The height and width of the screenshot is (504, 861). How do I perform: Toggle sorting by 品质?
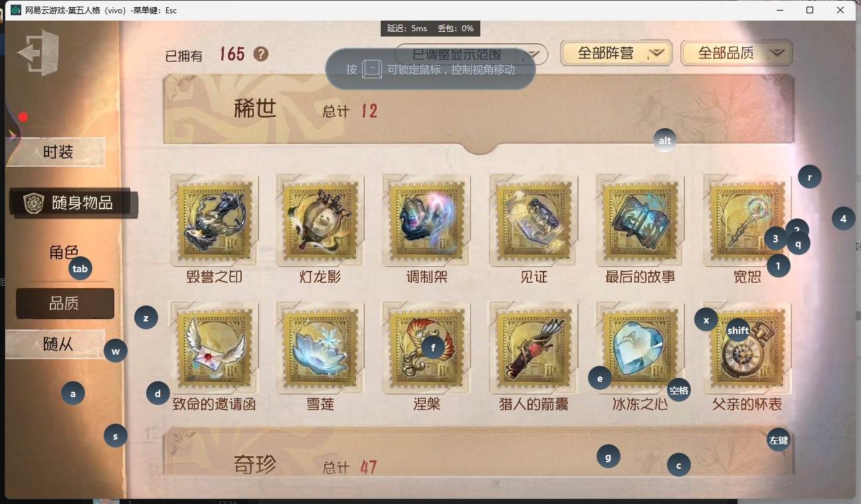pos(65,303)
